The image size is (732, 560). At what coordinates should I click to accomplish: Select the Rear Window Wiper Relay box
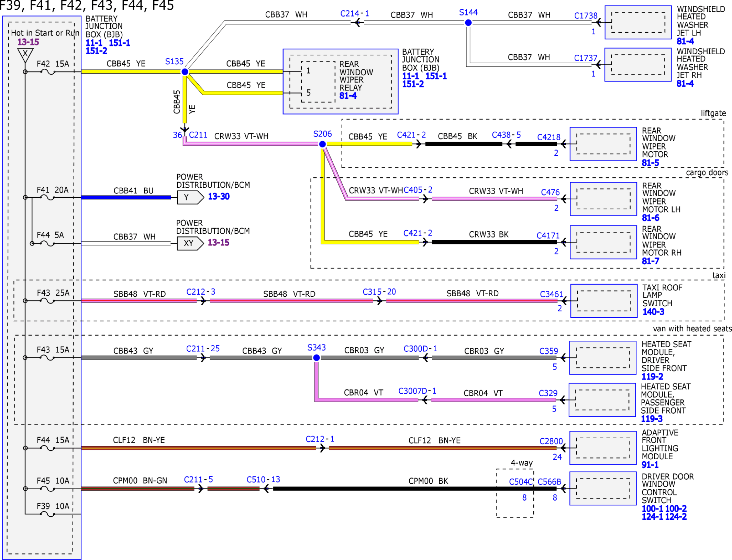[340, 81]
